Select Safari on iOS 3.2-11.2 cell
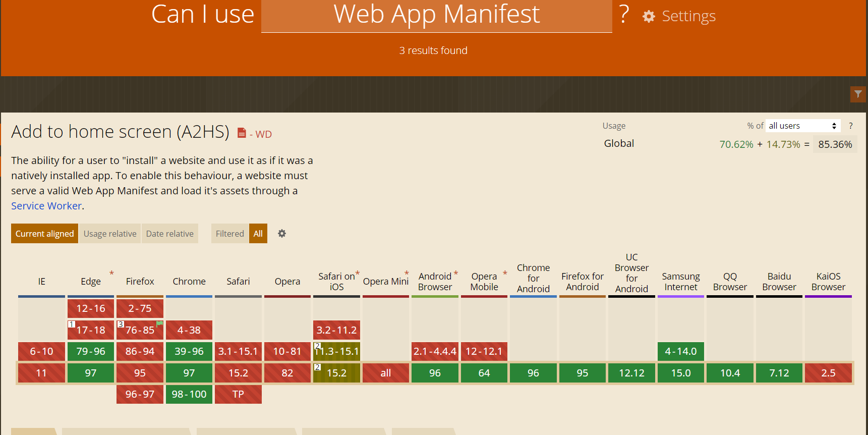Image resolution: width=868 pixels, height=435 pixels. tap(336, 330)
